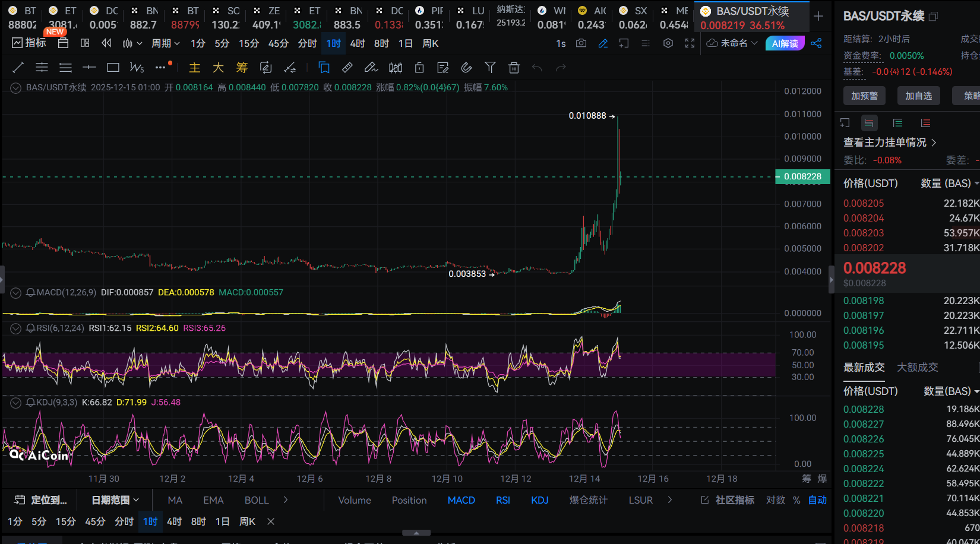Select the rectangle drawing tool

pyautogui.click(x=113, y=68)
